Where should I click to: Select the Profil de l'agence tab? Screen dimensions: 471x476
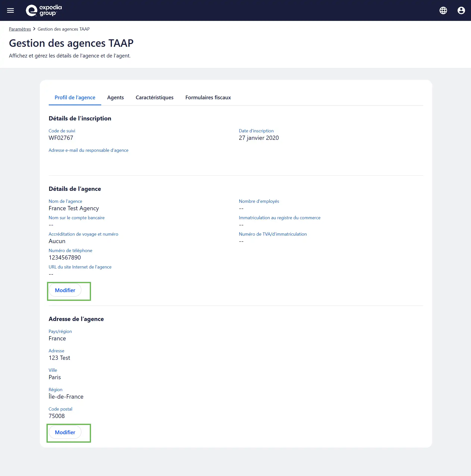click(75, 98)
